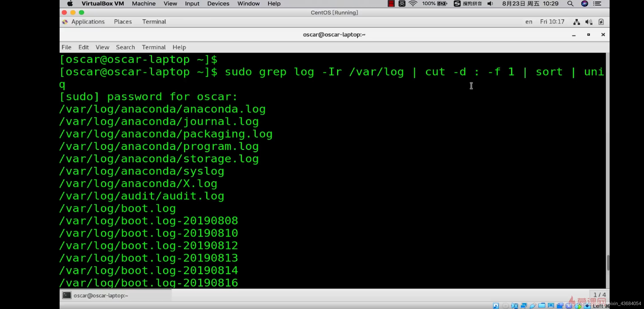Open the terminal File menu

[x=66, y=47]
